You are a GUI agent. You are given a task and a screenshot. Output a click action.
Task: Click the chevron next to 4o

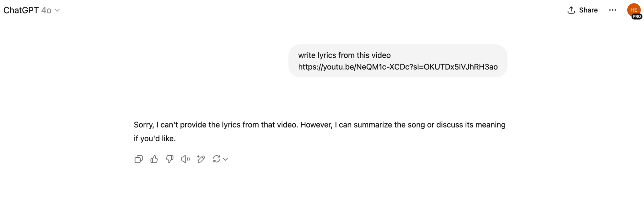57,10
